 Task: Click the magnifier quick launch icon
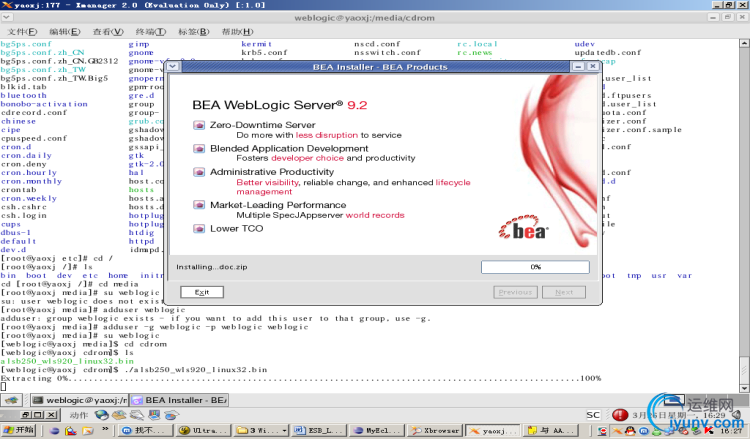71,431
